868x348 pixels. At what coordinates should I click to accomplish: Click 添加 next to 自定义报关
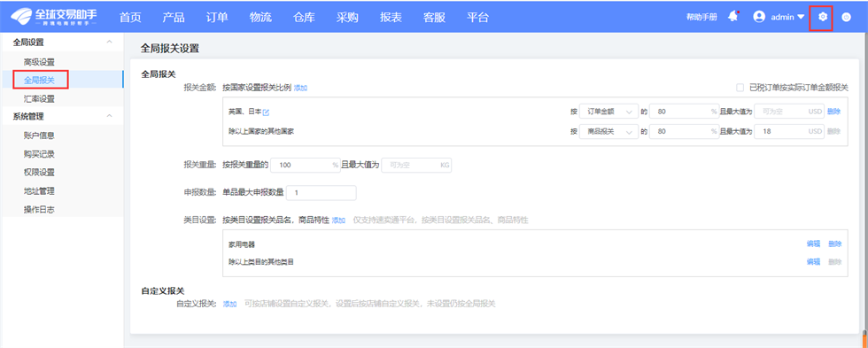point(229,305)
